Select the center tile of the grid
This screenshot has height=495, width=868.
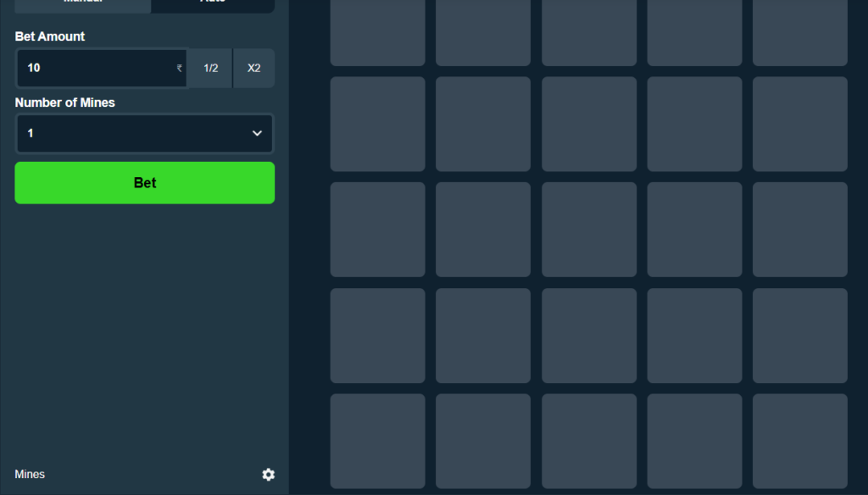pyautogui.click(x=588, y=230)
